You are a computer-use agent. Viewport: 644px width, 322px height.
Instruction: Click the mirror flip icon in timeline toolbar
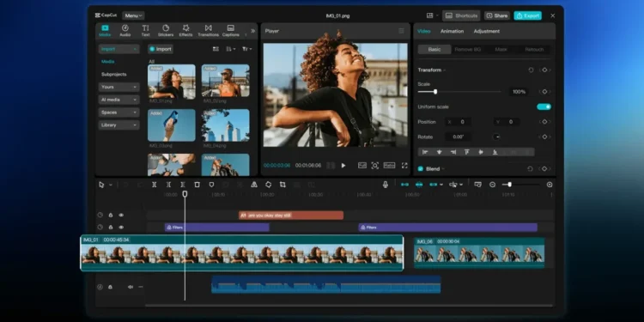[254, 185]
